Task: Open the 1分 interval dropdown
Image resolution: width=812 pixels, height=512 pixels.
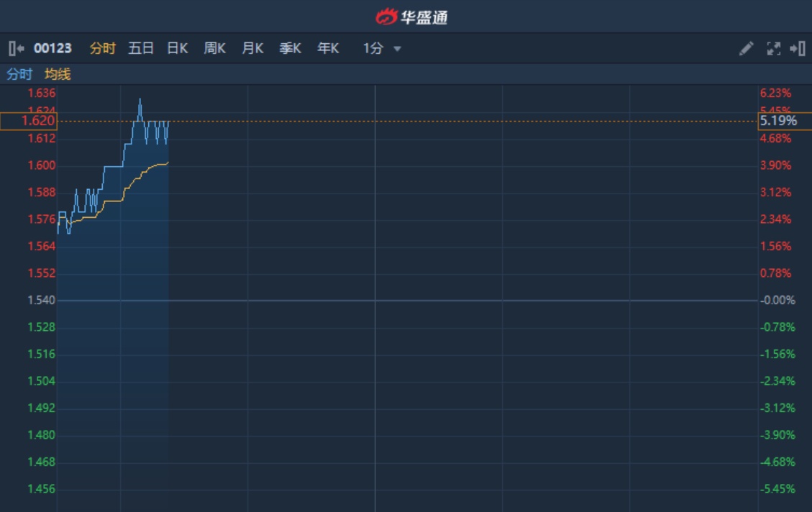Action: (382, 49)
